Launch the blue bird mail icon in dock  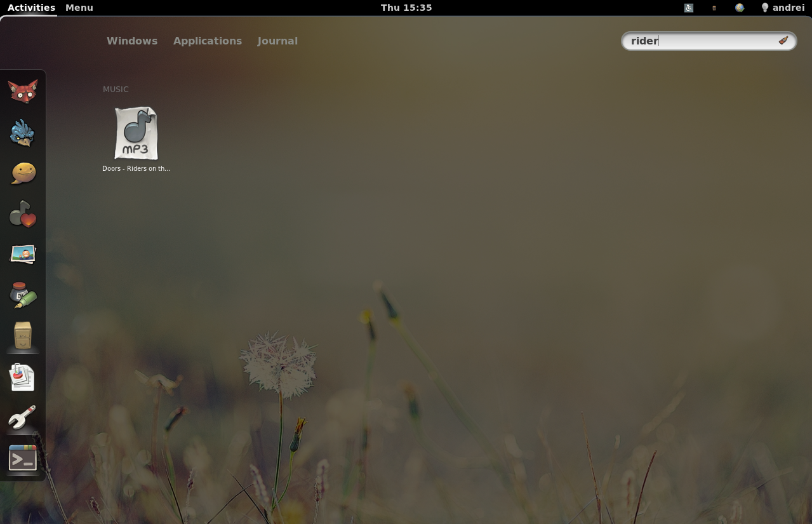(x=23, y=133)
